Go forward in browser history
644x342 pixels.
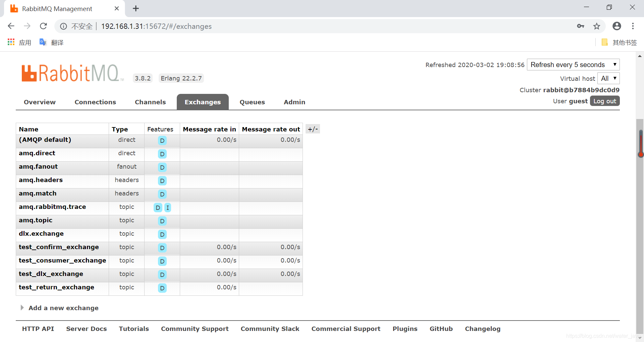(27, 26)
